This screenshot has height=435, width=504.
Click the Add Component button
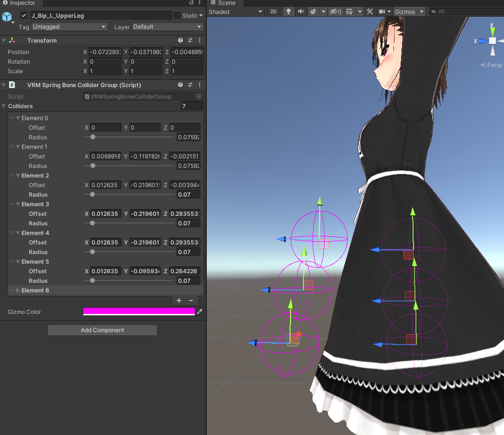pyautogui.click(x=102, y=330)
